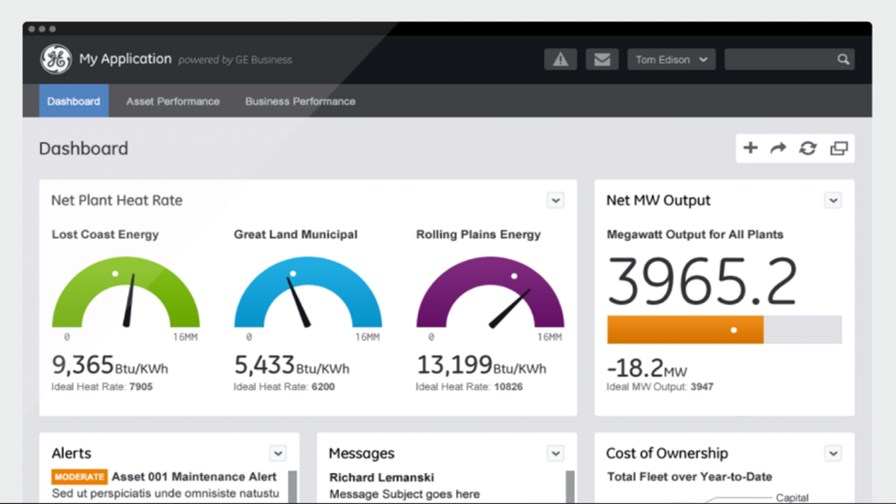Screen dimensions: 896x504
Task: Click the orange megawatt output progress bar
Action: [685, 330]
